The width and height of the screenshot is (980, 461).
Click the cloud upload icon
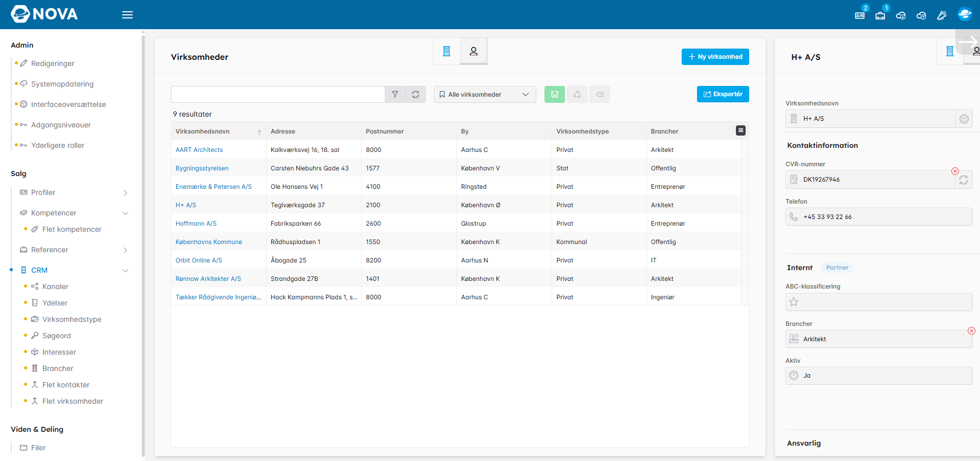coord(921,15)
